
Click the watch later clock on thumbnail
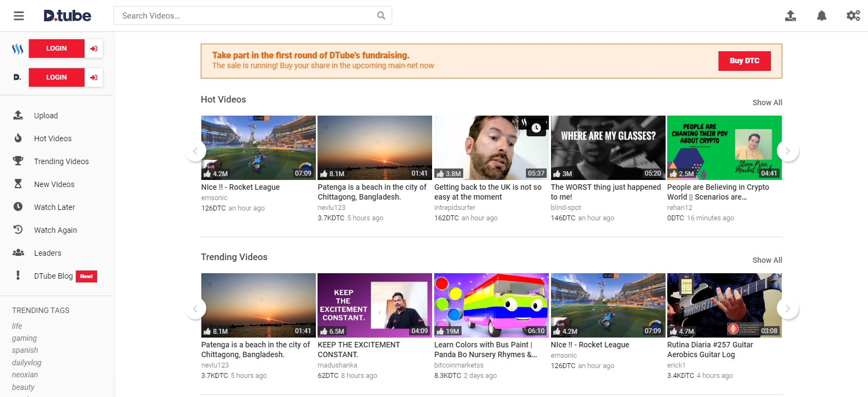coord(536,128)
